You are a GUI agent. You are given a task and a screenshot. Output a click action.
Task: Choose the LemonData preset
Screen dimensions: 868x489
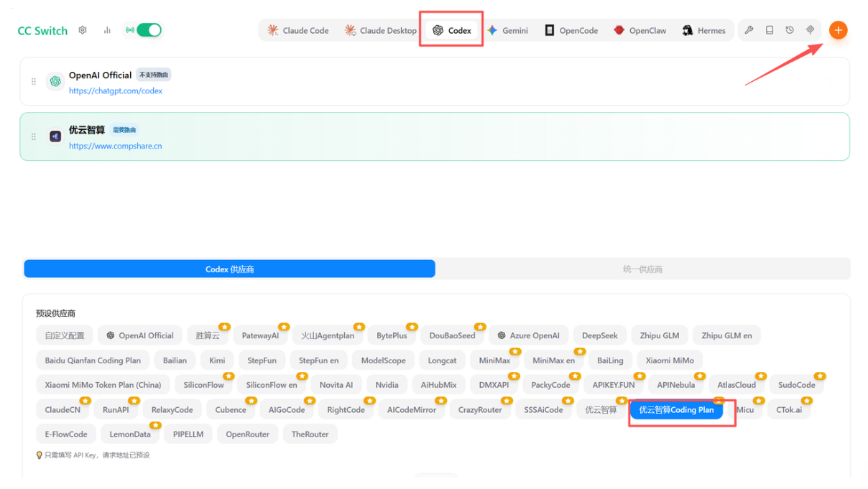[130, 434]
